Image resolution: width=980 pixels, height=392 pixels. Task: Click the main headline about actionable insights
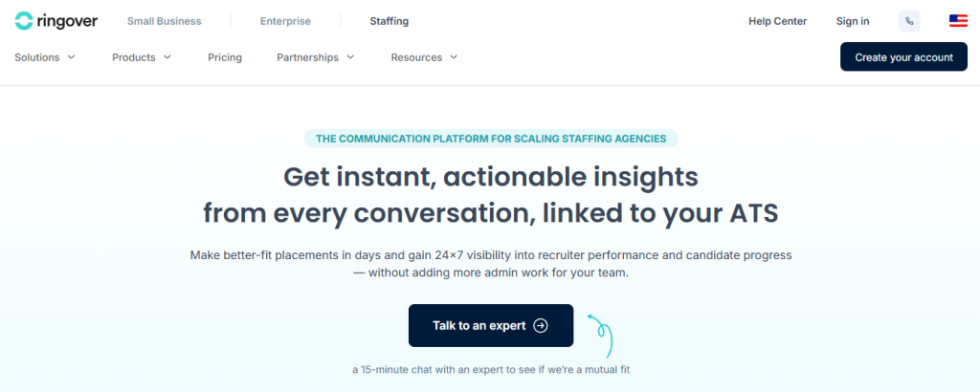[490, 194]
